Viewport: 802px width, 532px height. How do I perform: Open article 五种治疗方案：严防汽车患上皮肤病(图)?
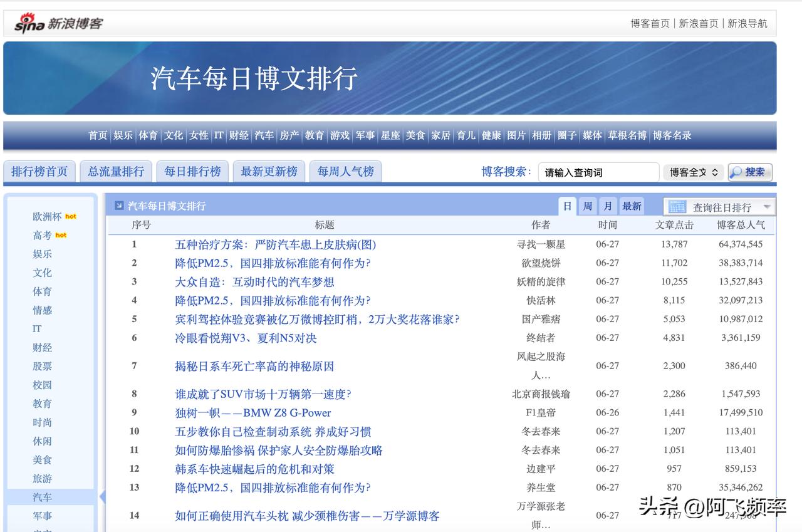[x=276, y=244]
